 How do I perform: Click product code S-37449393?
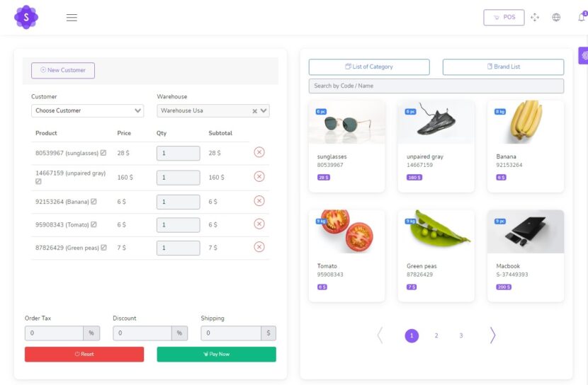click(512, 275)
